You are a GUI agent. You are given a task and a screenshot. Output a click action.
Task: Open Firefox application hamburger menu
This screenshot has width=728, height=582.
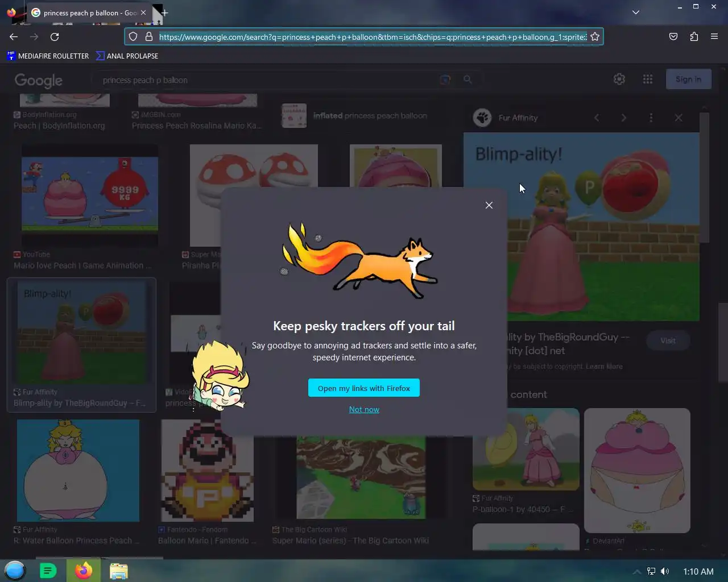714,36
